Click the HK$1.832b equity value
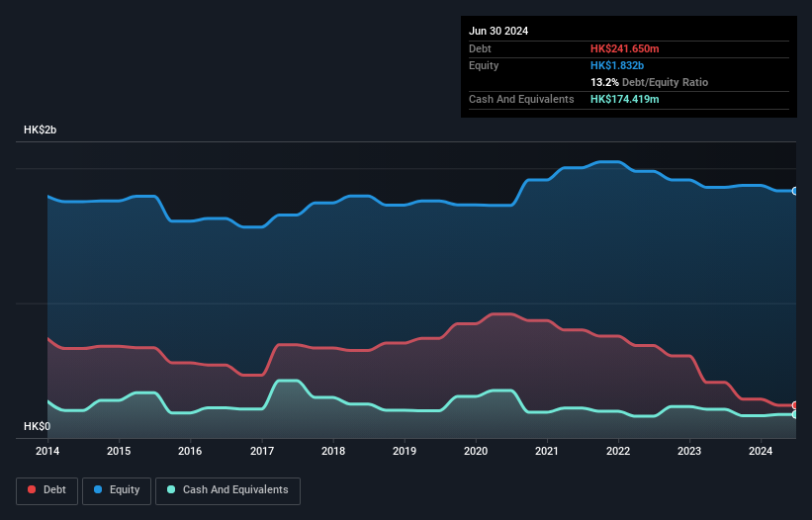The image size is (812, 520). (617, 65)
